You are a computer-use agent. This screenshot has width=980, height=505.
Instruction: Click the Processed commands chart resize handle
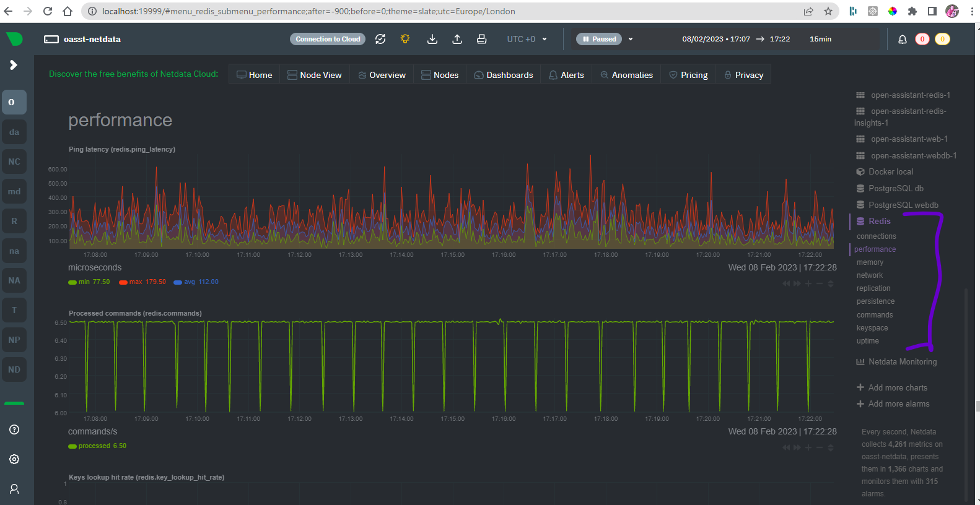(831, 447)
